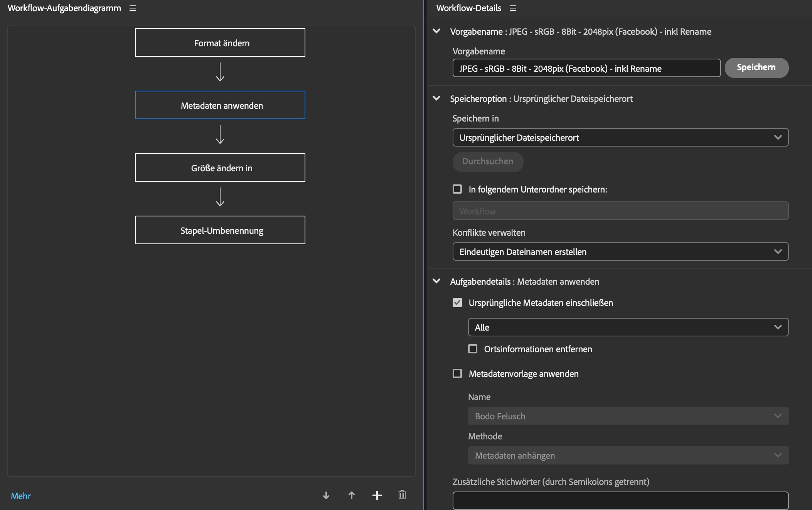This screenshot has height=510, width=812.
Task: Move selected task down with arrow icon
Action: [x=326, y=495]
